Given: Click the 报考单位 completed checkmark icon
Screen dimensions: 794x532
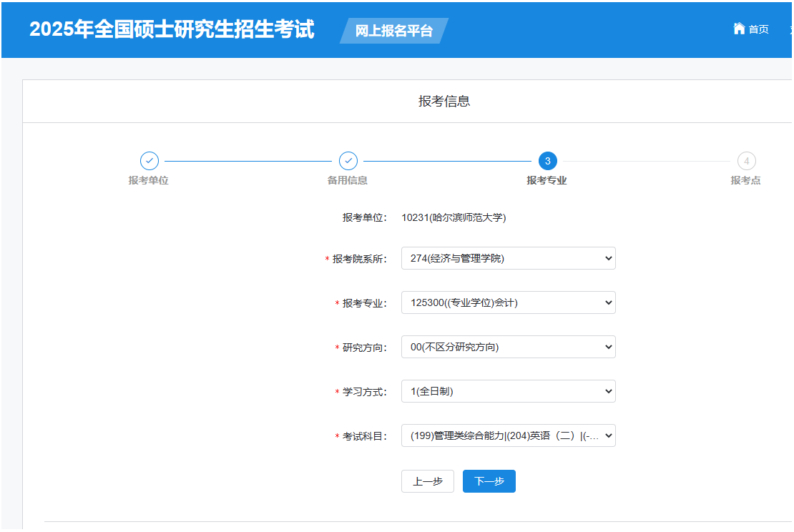Looking at the screenshot, I should tap(148, 161).
